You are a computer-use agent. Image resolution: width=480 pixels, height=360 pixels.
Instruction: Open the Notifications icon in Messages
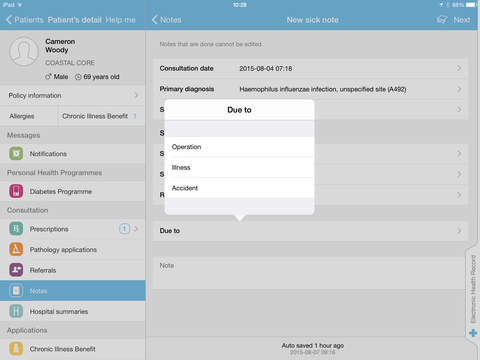pyautogui.click(x=16, y=154)
